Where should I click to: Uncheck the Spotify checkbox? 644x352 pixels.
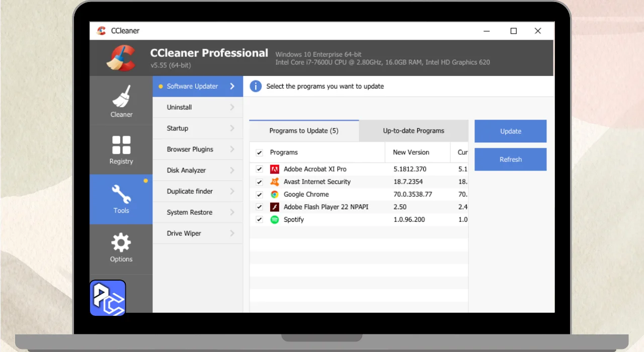point(260,219)
